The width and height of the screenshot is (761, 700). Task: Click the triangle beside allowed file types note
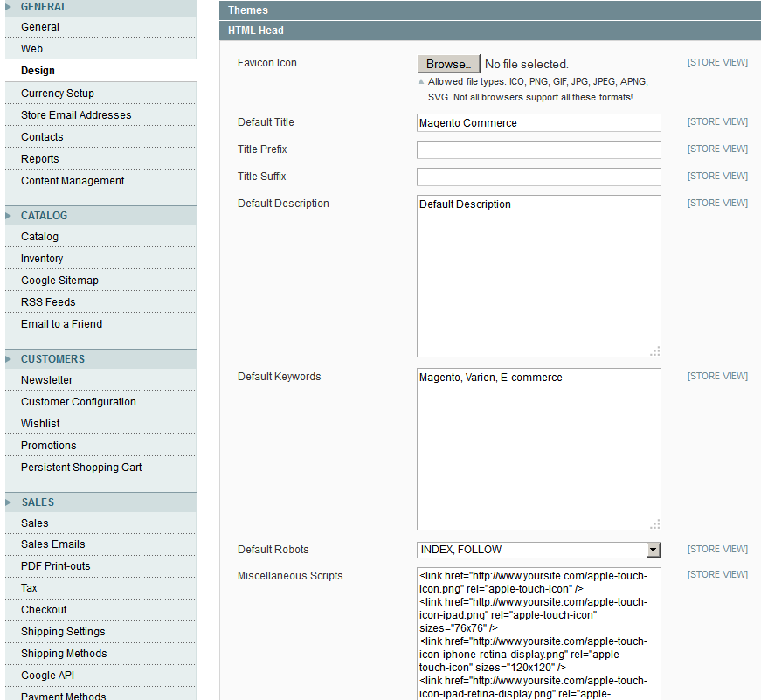pos(421,81)
